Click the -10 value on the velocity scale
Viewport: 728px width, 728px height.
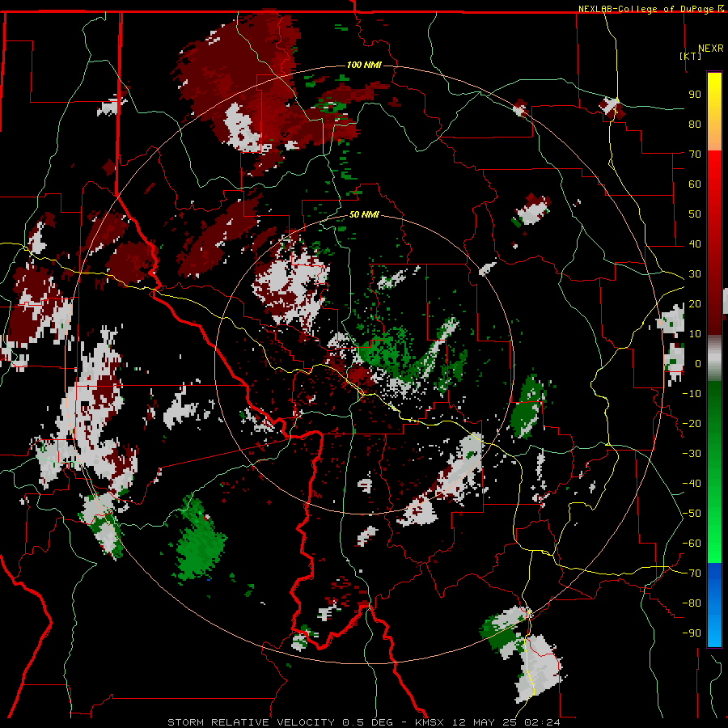pos(692,394)
